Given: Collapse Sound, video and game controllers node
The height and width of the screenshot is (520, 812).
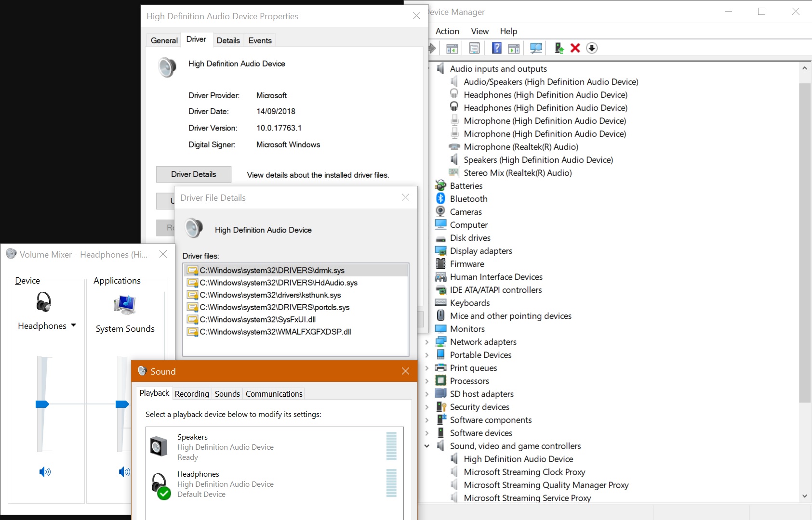Looking at the screenshot, I should click(427, 446).
